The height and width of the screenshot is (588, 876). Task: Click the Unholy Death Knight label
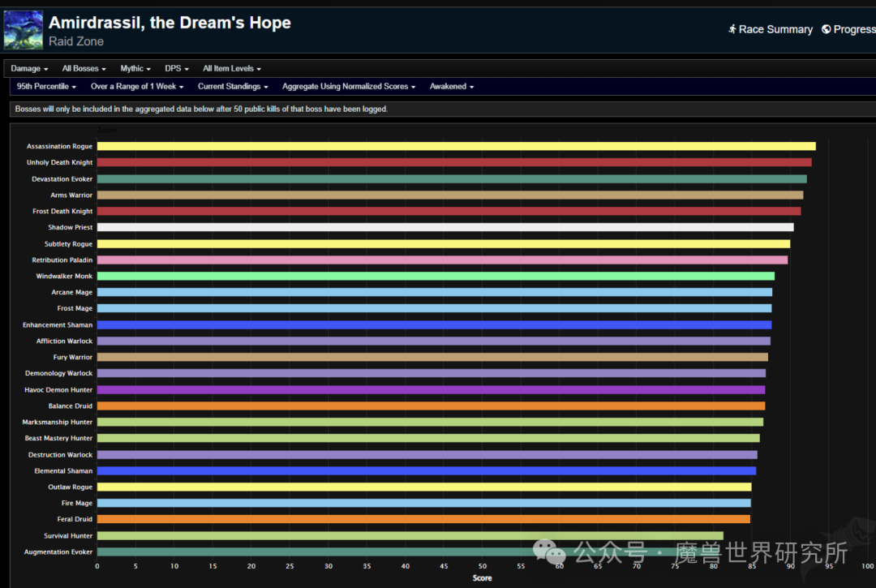coord(59,162)
